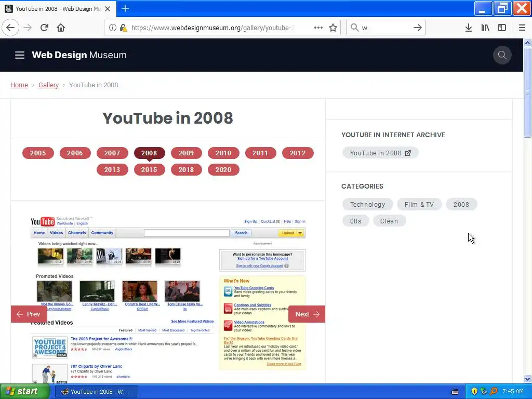The image size is (532, 399).
Task: Click the address bar URL field
Action: (212, 28)
